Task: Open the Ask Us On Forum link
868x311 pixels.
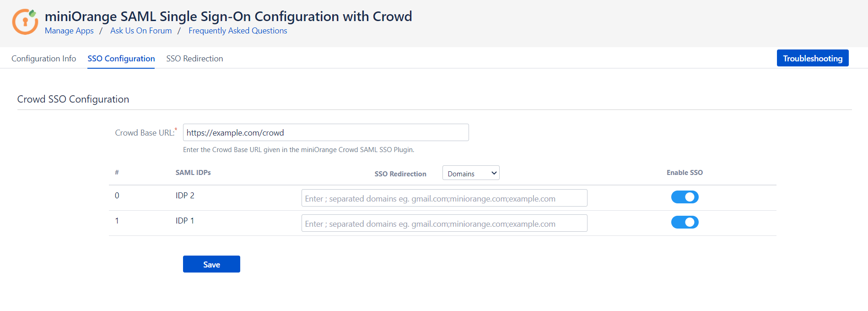Action: tap(141, 31)
